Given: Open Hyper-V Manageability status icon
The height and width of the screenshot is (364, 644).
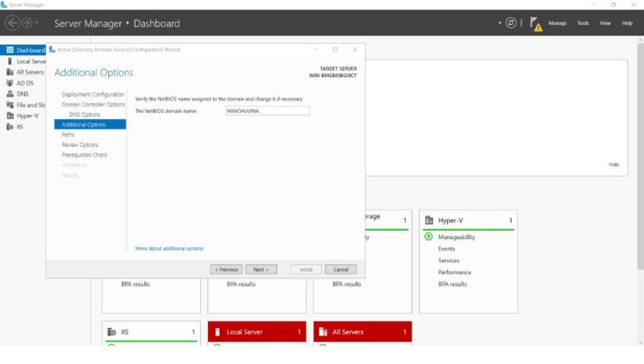Looking at the screenshot, I should [428, 237].
